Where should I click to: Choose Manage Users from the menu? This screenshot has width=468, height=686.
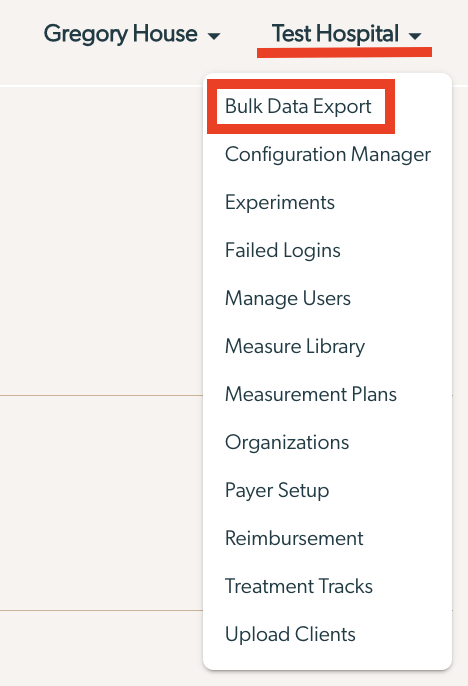288,298
